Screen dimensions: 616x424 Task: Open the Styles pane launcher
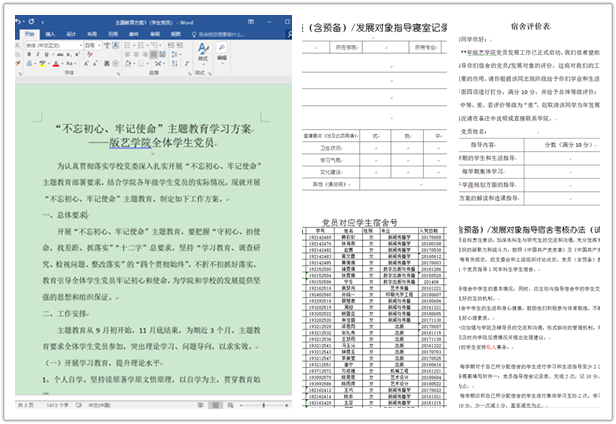click(x=210, y=73)
